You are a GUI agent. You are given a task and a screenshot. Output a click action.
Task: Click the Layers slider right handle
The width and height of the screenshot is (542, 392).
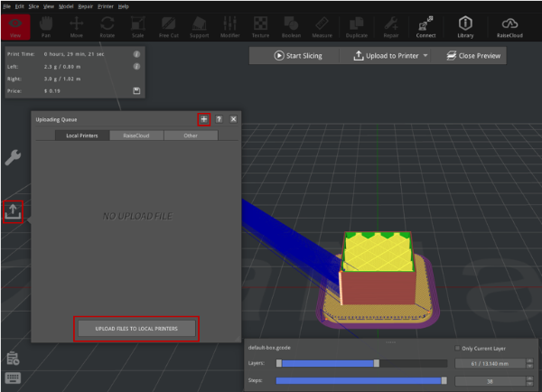click(x=377, y=363)
